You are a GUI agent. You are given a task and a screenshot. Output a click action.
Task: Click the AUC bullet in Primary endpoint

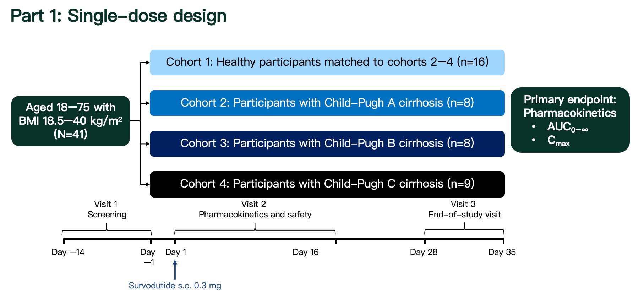point(567,127)
